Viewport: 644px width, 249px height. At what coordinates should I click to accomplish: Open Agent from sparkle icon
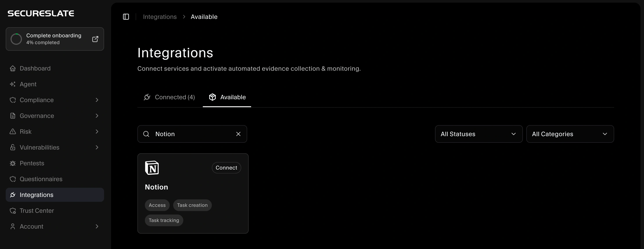[13, 84]
